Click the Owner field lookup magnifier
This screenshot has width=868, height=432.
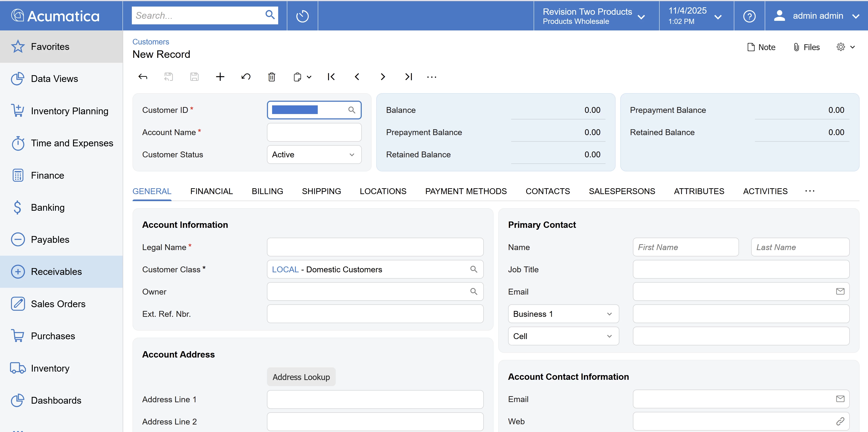tap(473, 292)
